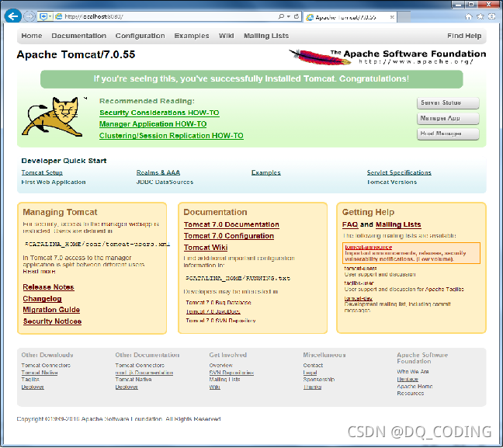The image size is (503, 448).
Task: Open Examples link under Developer Quick Start
Action: (x=266, y=172)
